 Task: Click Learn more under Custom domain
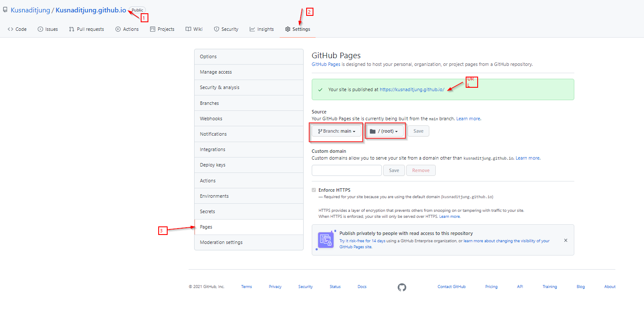[x=527, y=158]
